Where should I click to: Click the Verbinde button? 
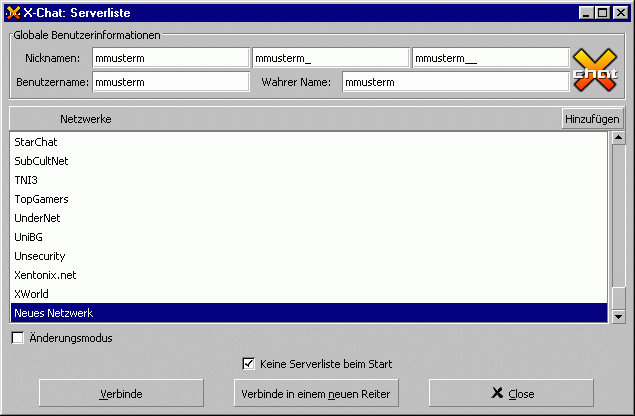point(121,393)
